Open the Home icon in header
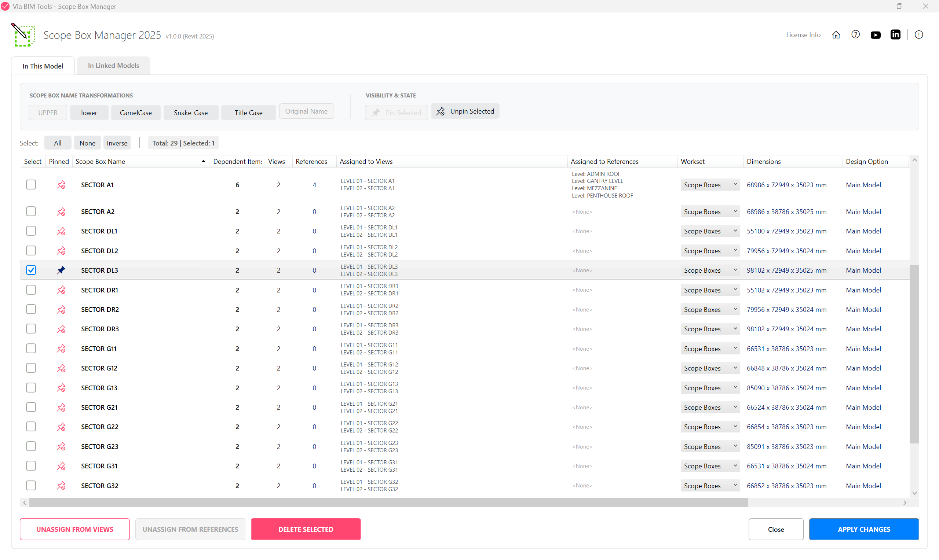 tap(836, 35)
